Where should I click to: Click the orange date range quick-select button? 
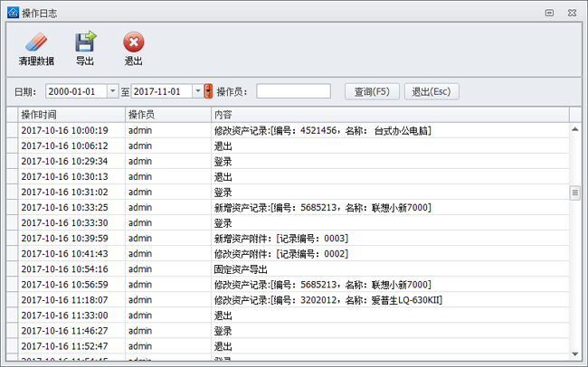tap(209, 91)
